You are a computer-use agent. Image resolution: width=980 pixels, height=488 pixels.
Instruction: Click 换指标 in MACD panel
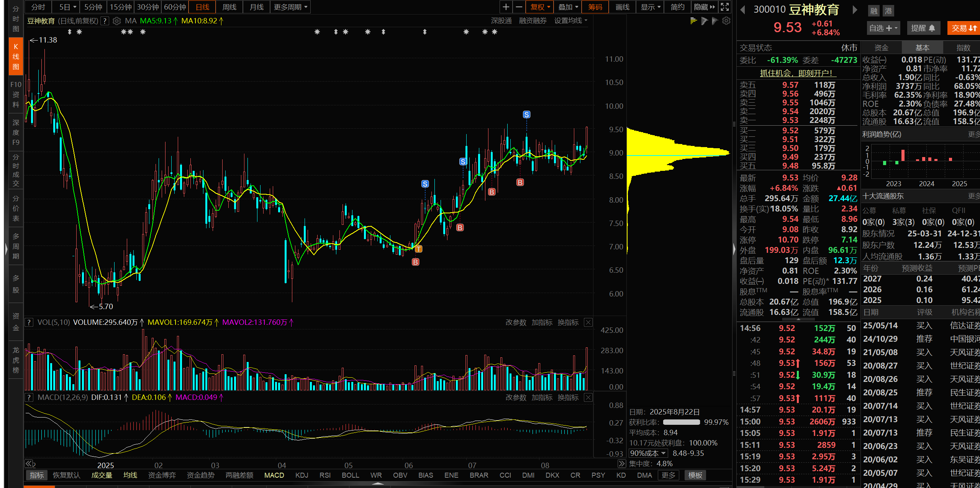(568, 397)
